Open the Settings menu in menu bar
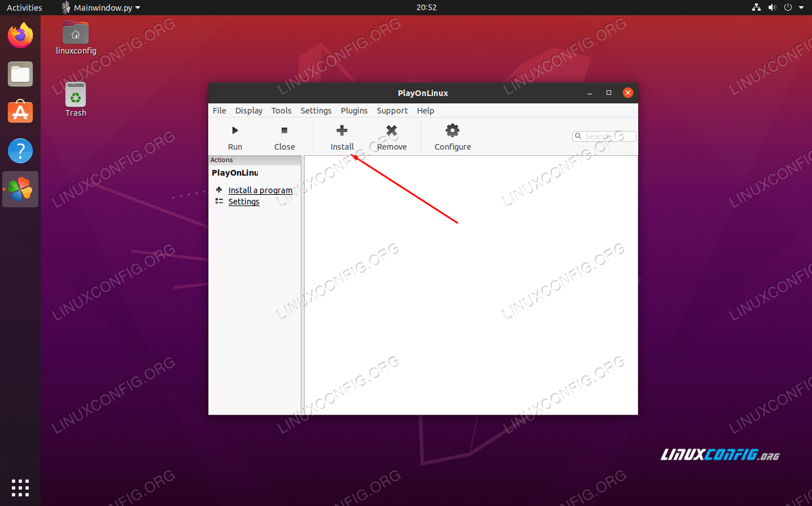Viewport: 812px width, 506px height. tap(316, 111)
